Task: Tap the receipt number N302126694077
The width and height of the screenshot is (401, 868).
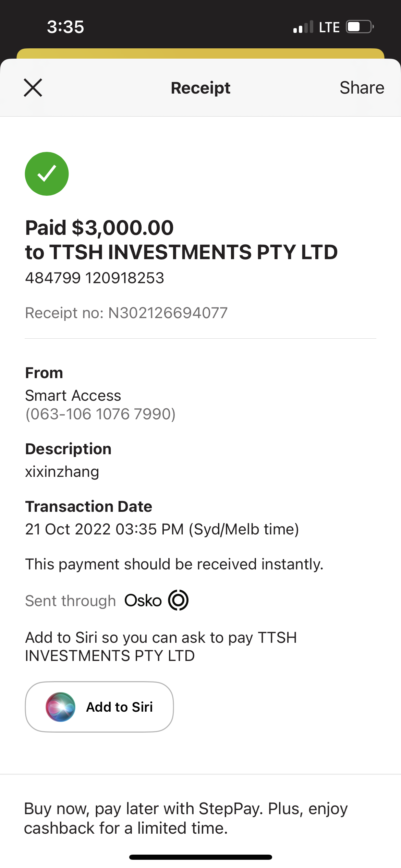Action: 168,313
